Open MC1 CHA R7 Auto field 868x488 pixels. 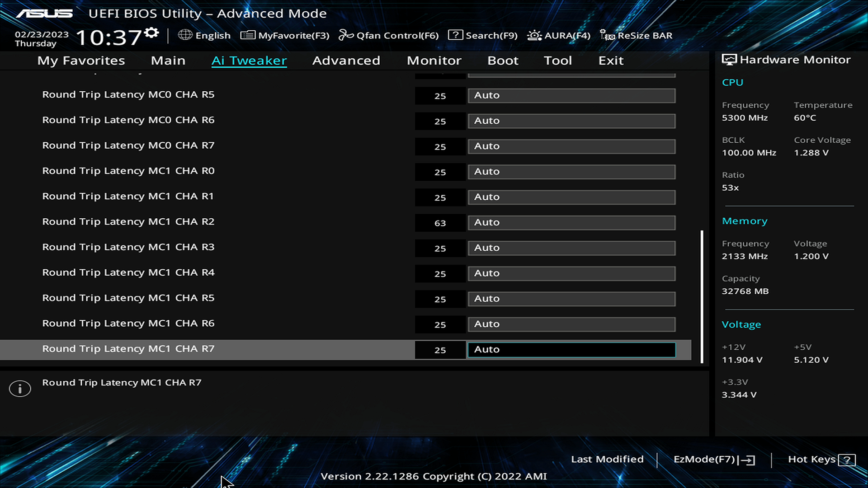(x=571, y=349)
